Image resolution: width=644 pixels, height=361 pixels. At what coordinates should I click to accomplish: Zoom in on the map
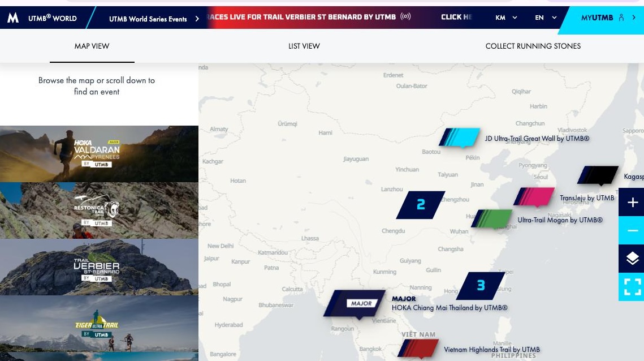coord(633,203)
